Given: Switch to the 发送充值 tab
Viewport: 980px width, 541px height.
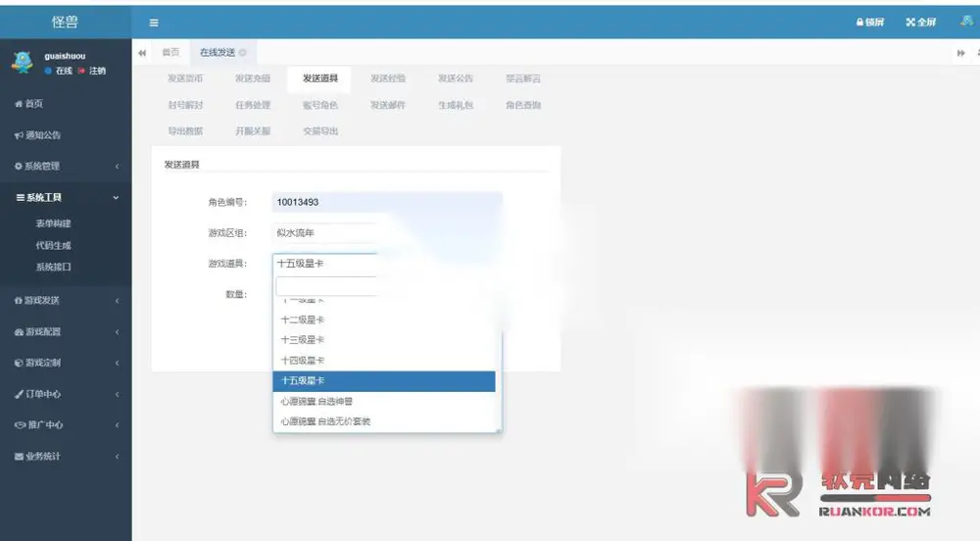Looking at the screenshot, I should click(x=253, y=78).
